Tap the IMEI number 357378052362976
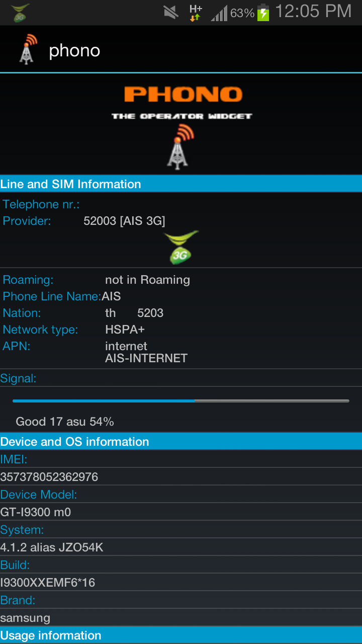Screen dimensions: 362x644 pyautogui.click(x=49, y=477)
